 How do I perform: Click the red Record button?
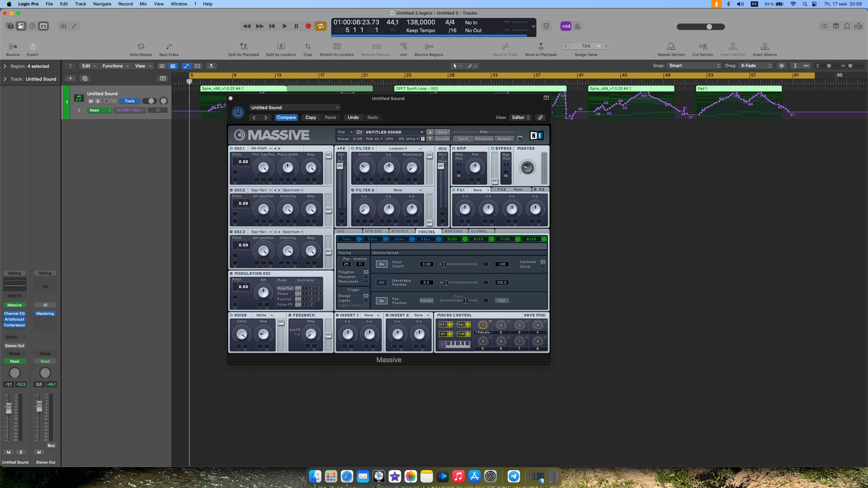coord(308,26)
